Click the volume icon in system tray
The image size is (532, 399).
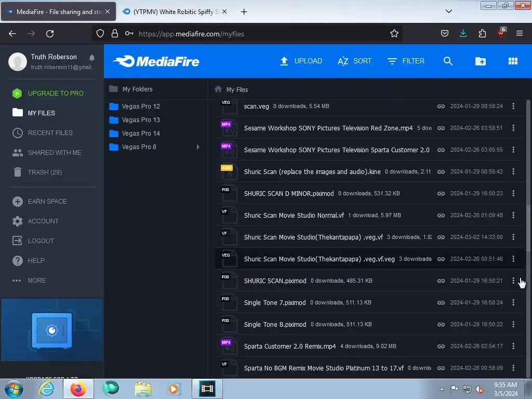pyautogui.click(x=480, y=390)
